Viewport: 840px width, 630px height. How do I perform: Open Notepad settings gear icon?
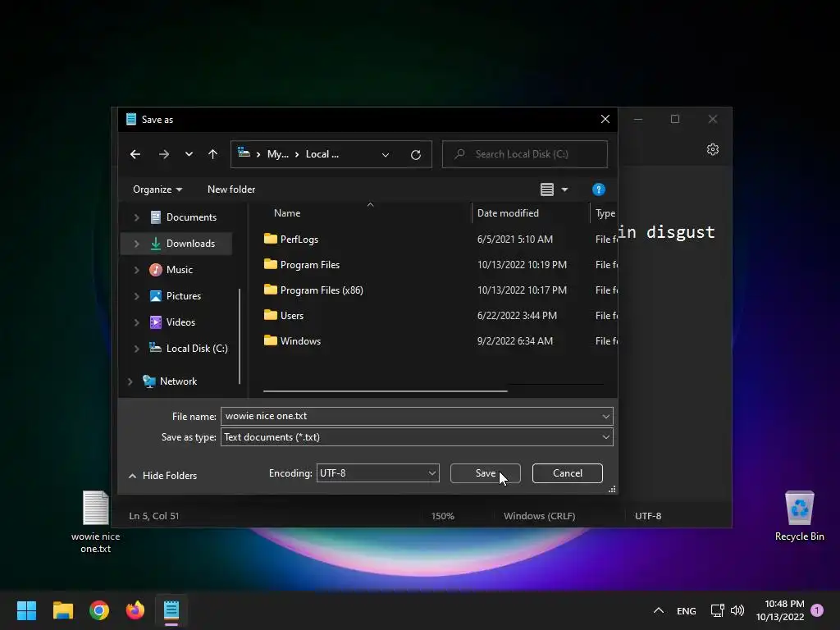click(713, 149)
